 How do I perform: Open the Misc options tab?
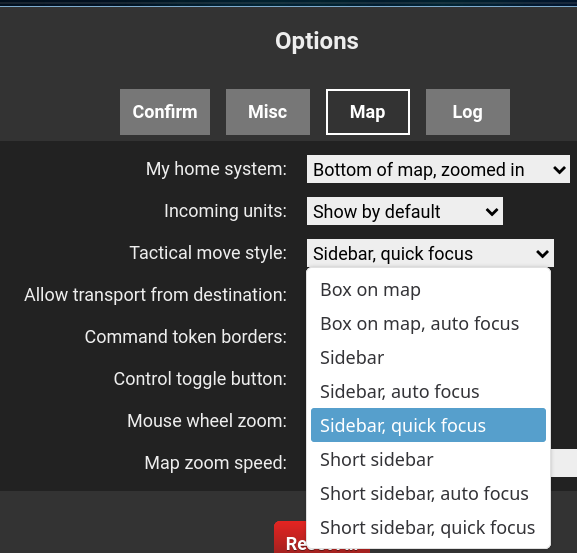pos(268,112)
